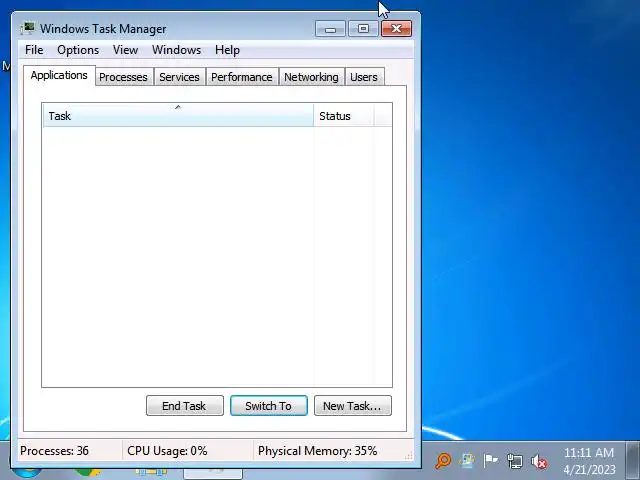The image size is (640, 480).
Task: Open the Help menu
Action: click(227, 50)
